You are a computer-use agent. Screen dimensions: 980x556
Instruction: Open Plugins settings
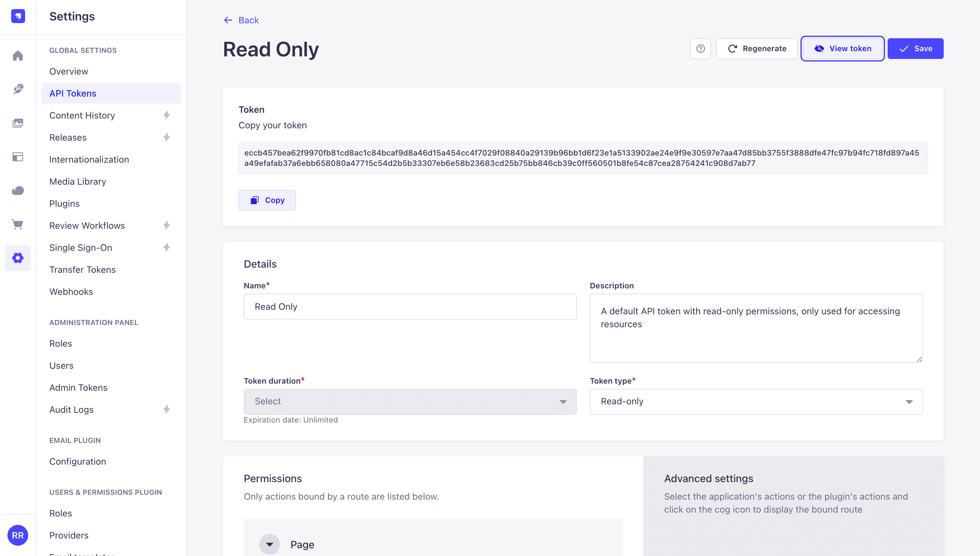pos(111,203)
